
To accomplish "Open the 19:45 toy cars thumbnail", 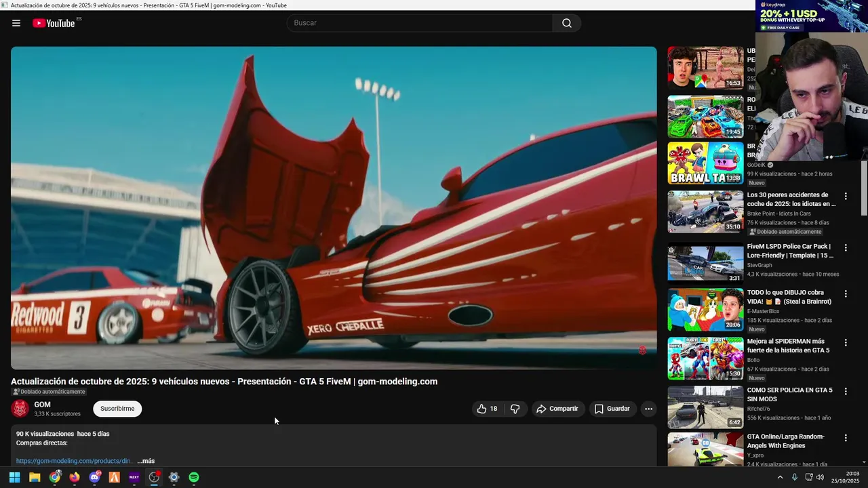I will (705, 117).
